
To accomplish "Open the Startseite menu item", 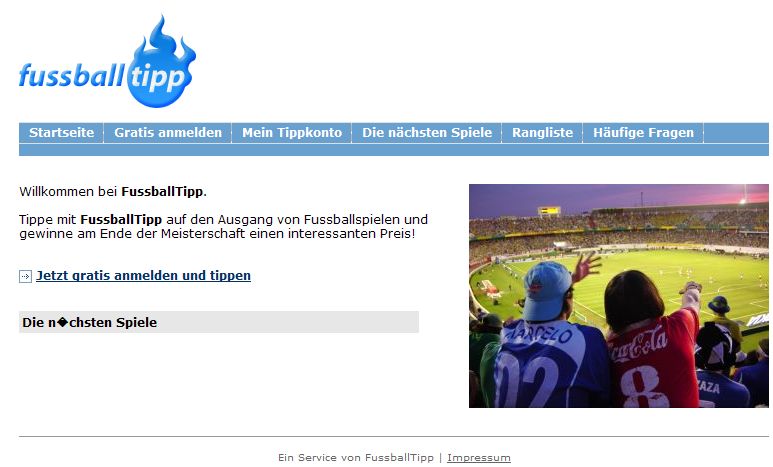I will click(62, 133).
